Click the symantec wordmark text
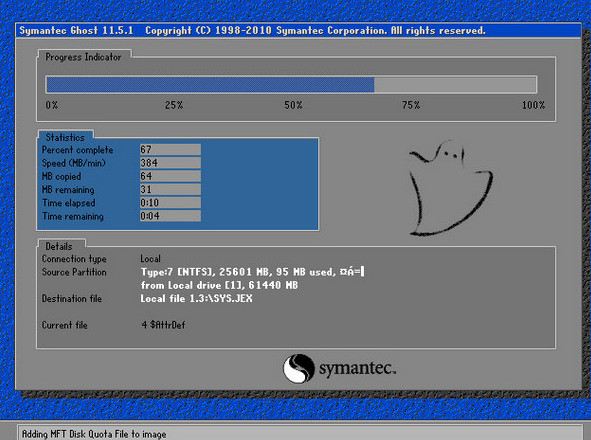Screen dimensions: 591x440 pos(357,368)
